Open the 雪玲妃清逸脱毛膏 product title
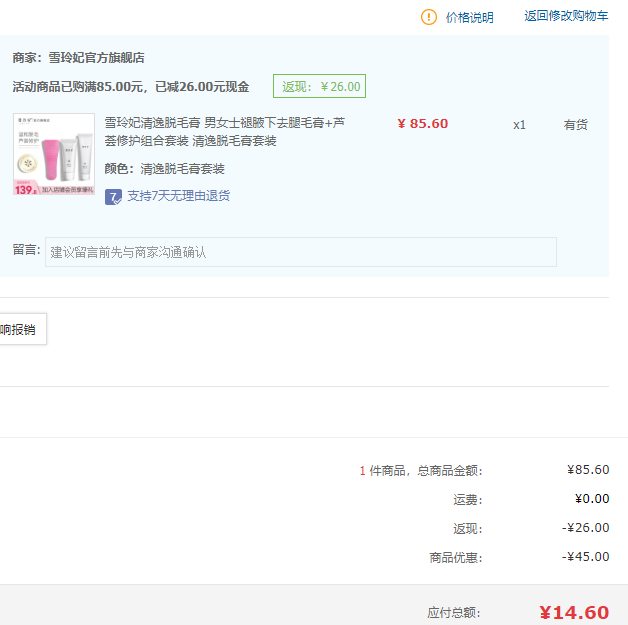Image resolution: width=628 pixels, height=625 pixels. [x=225, y=132]
